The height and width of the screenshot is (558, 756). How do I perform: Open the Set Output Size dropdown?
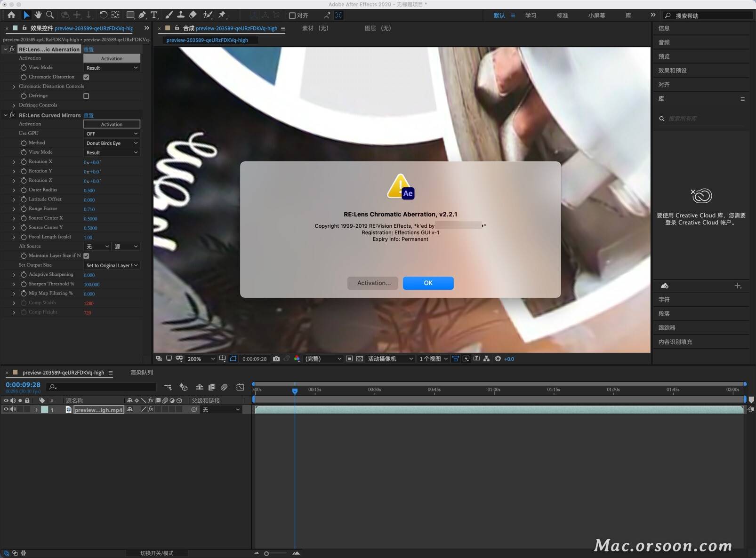112,265
